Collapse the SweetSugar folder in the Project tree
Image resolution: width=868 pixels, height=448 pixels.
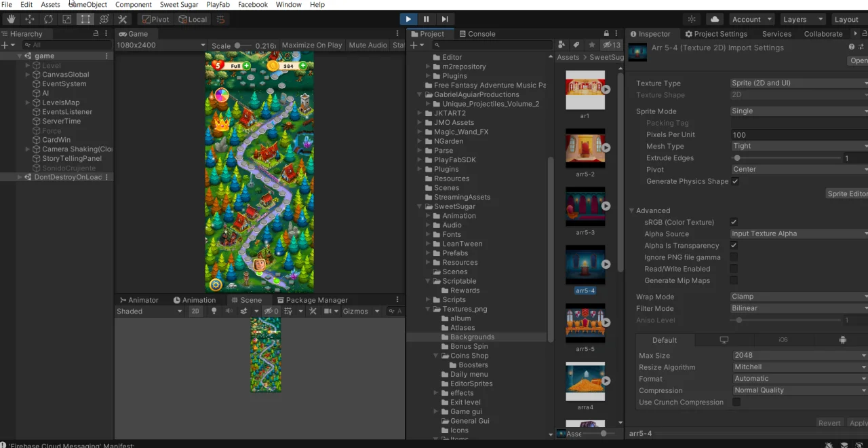[420, 207]
